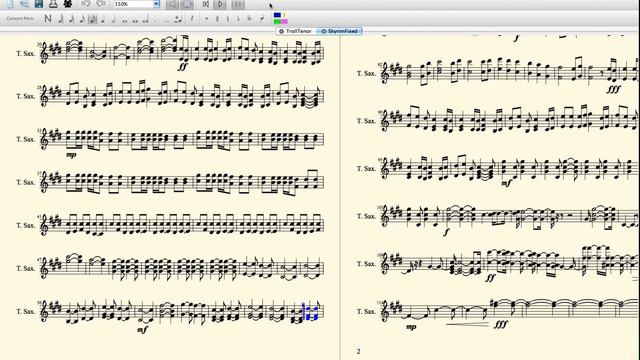Apply a tie to the selected note
The image size is (640, 360).
[178, 19]
